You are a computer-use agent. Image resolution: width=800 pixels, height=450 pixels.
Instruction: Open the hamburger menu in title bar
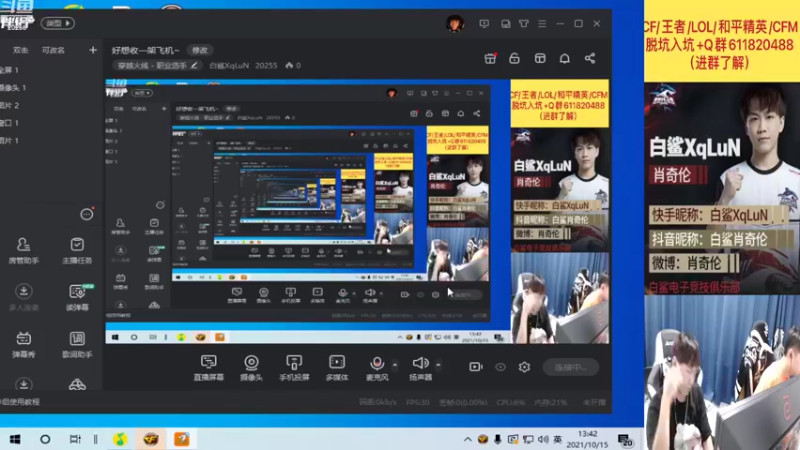(x=542, y=23)
